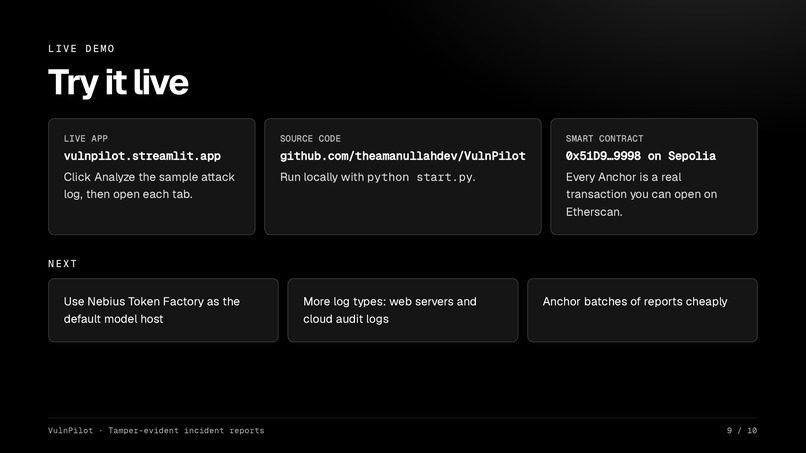The image size is (806, 453).
Task: Click 'Click Analyze the sample attack log' text
Action: (149, 186)
